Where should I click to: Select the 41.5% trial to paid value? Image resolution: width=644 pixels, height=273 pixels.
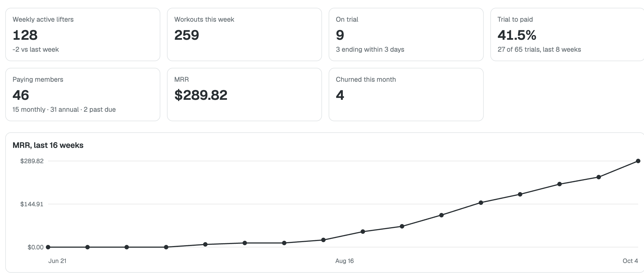click(517, 35)
